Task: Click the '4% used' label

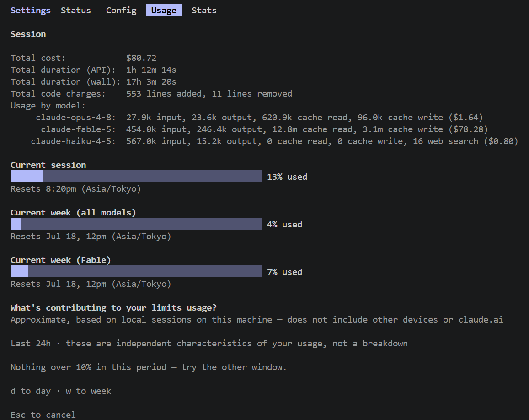Action: coord(284,225)
